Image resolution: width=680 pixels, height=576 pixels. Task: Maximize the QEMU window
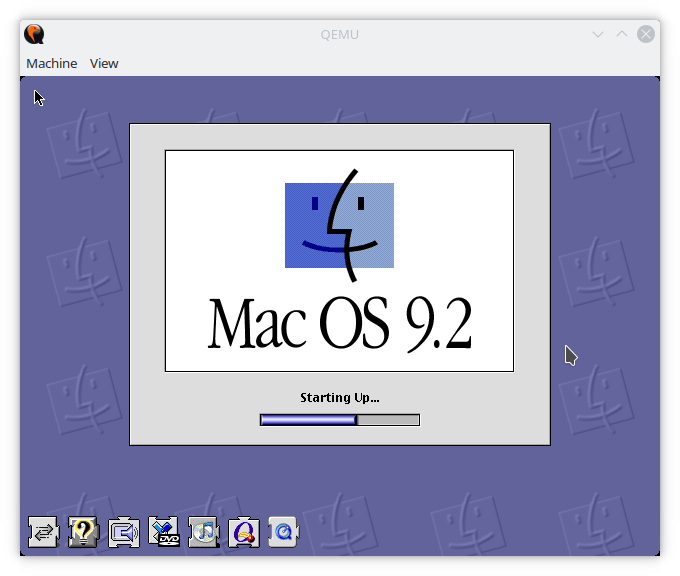click(x=622, y=34)
